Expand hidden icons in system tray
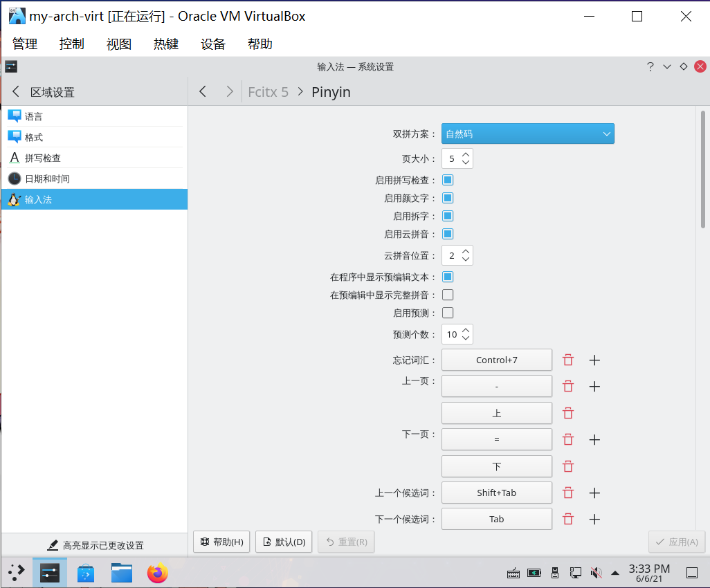710x588 pixels. [615, 573]
